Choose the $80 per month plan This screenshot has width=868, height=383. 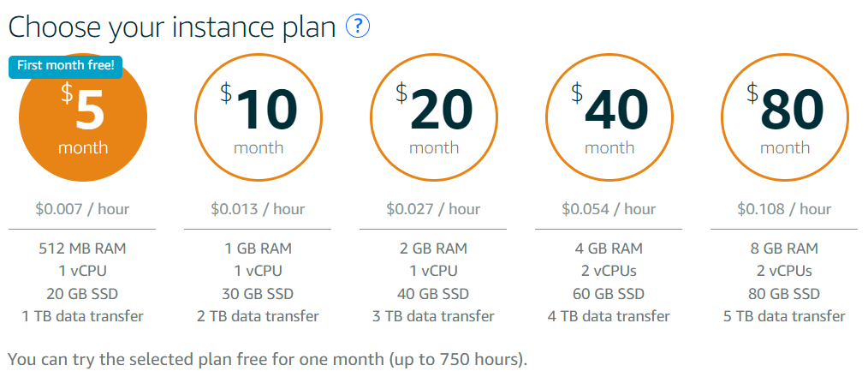pyautogui.click(x=785, y=117)
